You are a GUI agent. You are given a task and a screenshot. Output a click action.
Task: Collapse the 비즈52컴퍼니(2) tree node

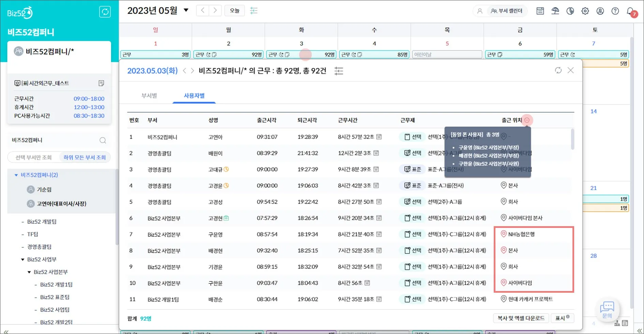tap(16, 175)
